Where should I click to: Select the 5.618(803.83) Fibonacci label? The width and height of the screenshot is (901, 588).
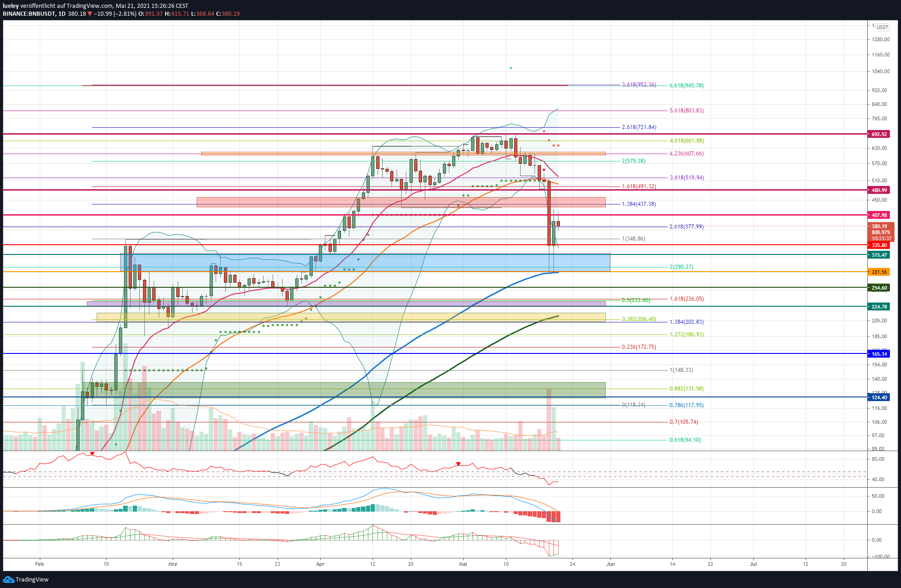coord(686,111)
